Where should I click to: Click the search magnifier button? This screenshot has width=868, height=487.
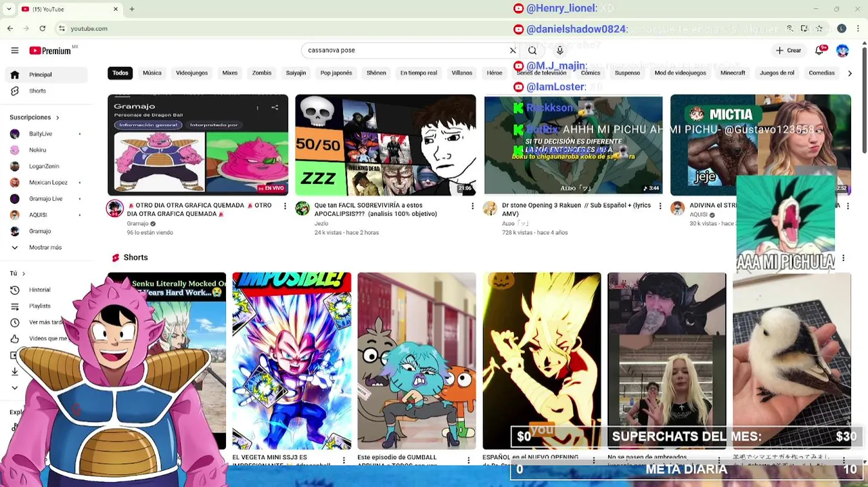(x=532, y=50)
